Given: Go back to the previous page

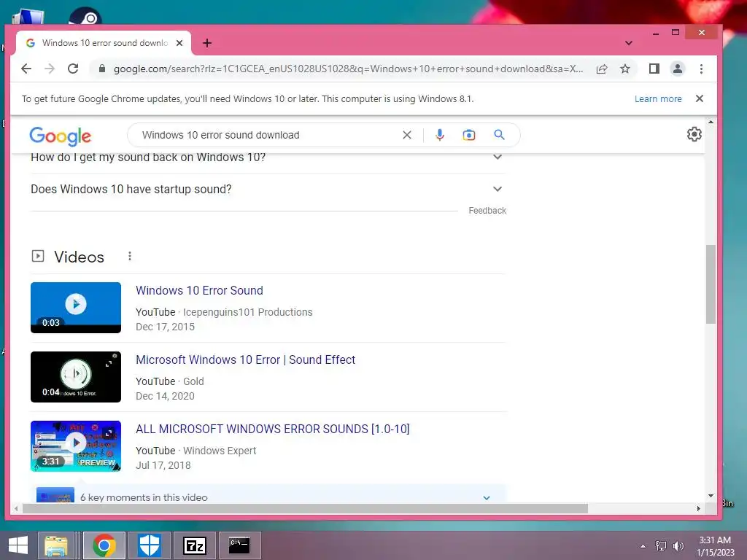Looking at the screenshot, I should tap(26, 69).
